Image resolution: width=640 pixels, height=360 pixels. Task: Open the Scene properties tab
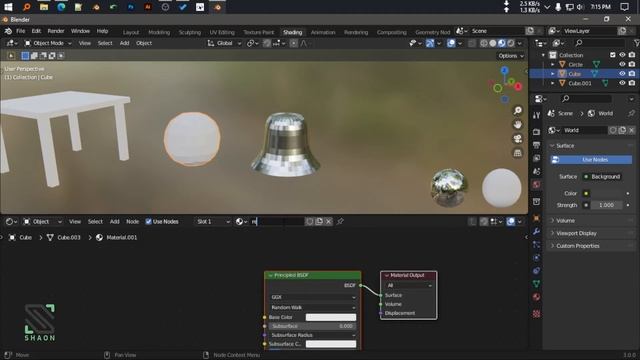[536, 171]
